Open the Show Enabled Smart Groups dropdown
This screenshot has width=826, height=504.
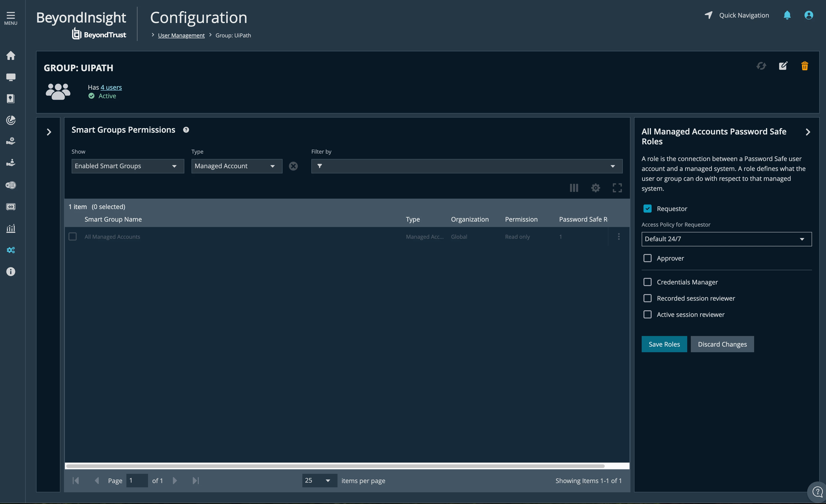point(128,166)
